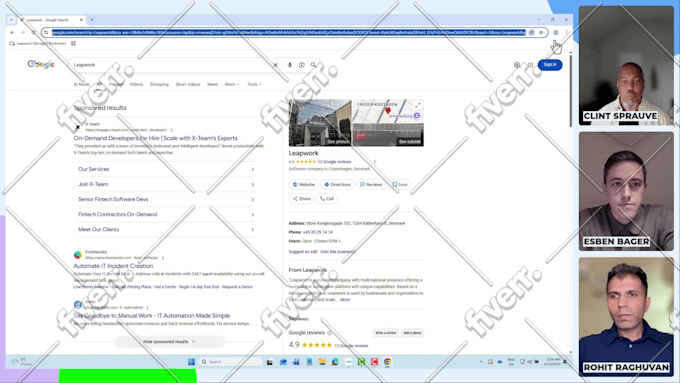This screenshot has height=383, width=680.
Task: Reload the page with the refresh icon
Action: 33,33
